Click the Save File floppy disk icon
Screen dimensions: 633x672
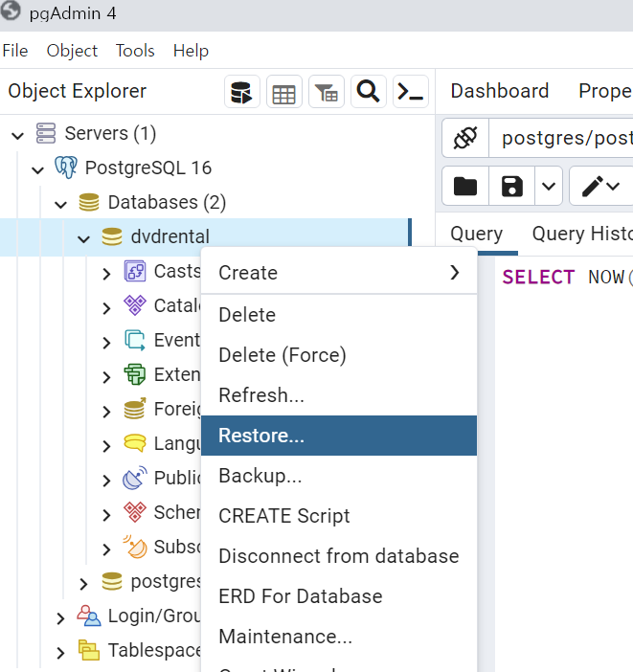pos(512,187)
